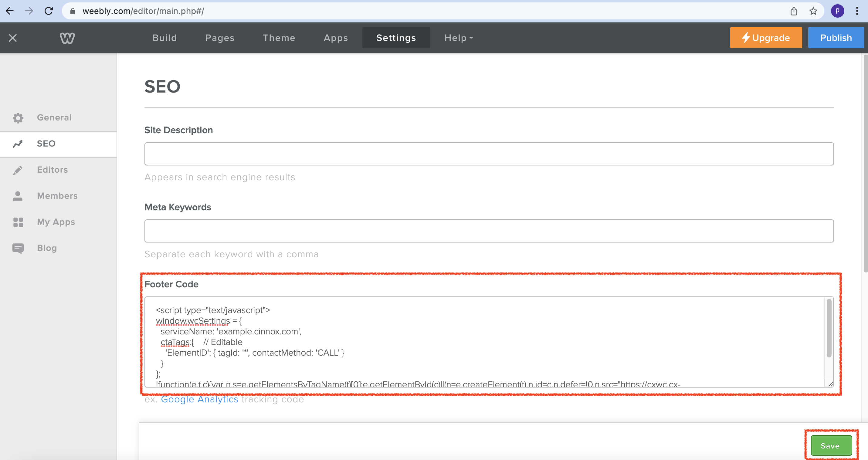Expand the Help dropdown menu
This screenshot has width=868, height=460.
(458, 38)
